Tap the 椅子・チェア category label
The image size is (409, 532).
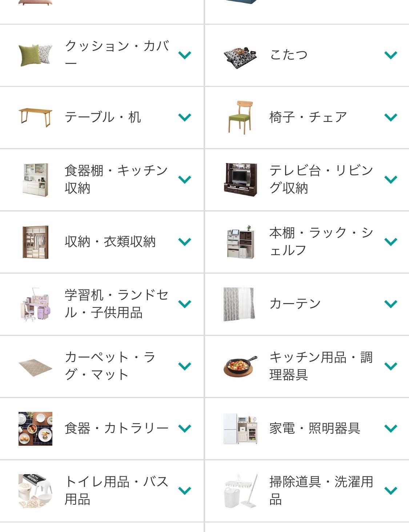[308, 117]
